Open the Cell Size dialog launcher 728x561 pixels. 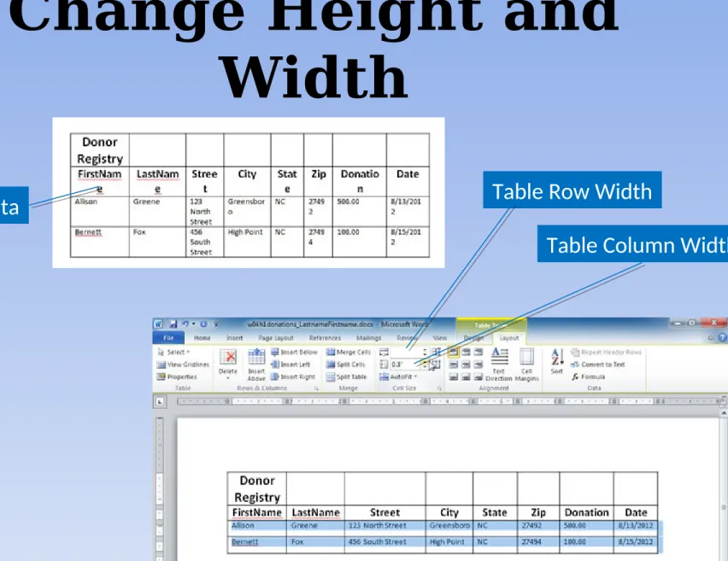(x=438, y=389)
